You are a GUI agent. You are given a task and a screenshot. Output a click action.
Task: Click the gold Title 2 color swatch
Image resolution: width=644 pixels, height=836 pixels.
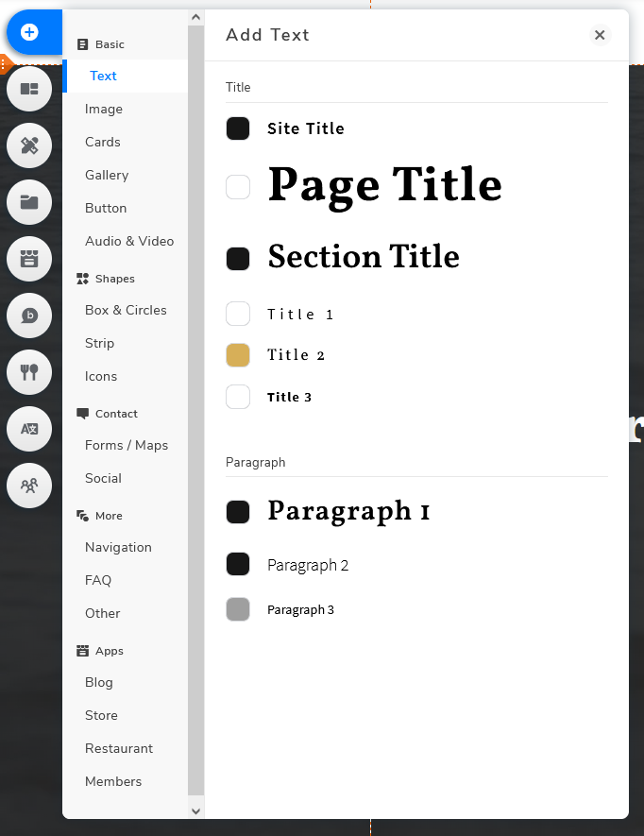click(x=238, y=355)
